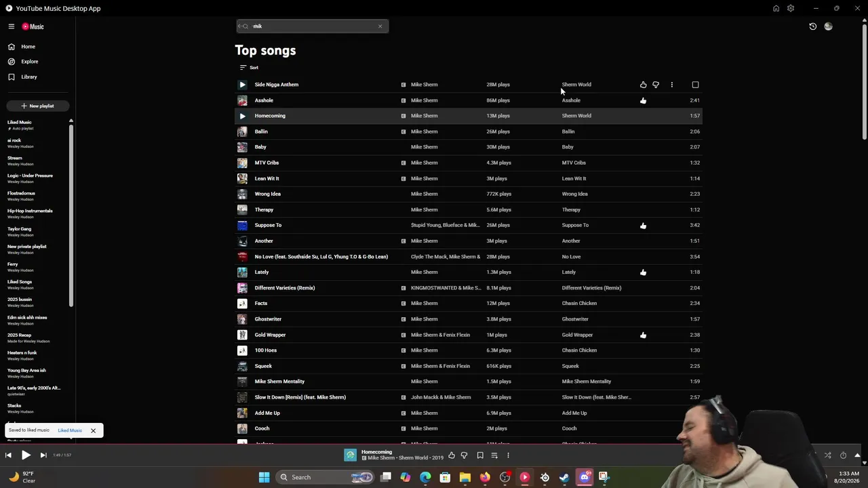
Task: Toggle shuffle in the player bar
Action: 827,455
